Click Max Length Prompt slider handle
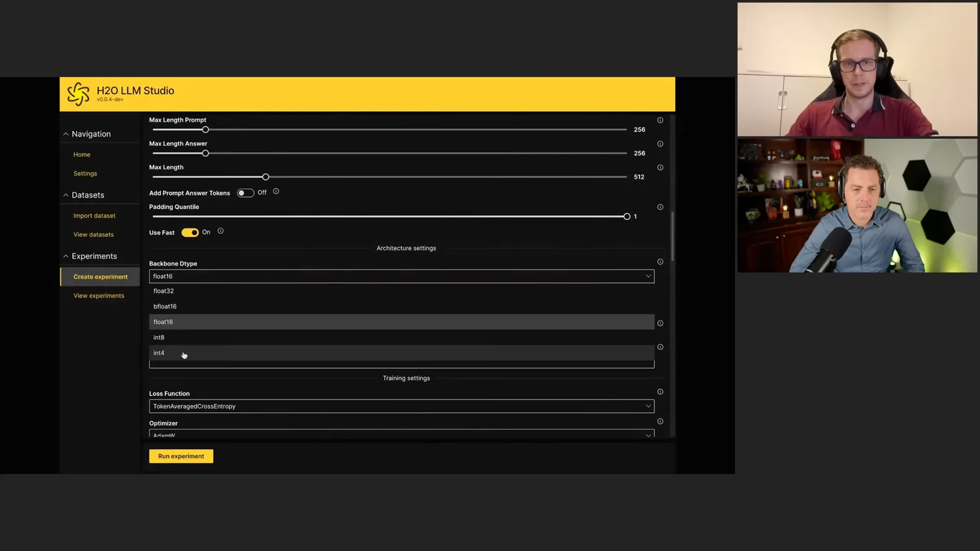The image size is (980, 551). pos(206,130)
